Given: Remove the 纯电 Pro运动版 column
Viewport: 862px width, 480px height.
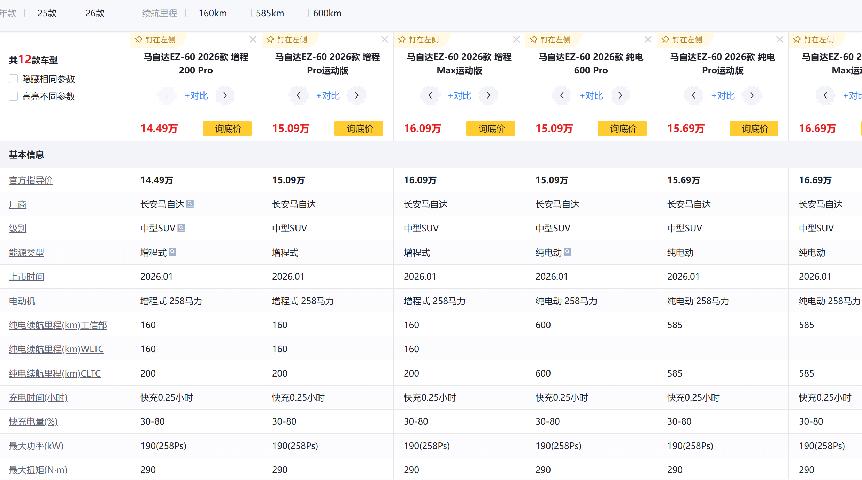Looking at the screenshot, I should [x=780, y=40].
